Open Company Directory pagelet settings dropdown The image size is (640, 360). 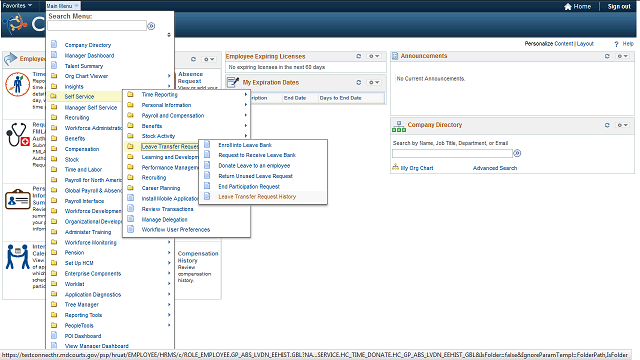(622, 125)
